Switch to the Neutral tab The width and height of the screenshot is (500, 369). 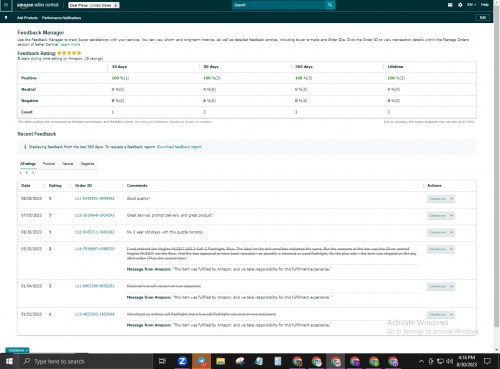[67, 164]
